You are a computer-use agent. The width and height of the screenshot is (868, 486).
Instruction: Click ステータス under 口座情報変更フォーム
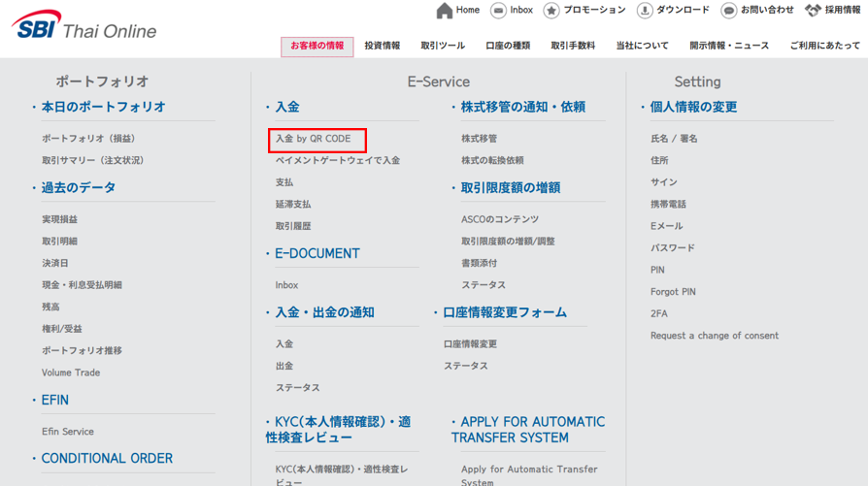[x=466, y=366]
